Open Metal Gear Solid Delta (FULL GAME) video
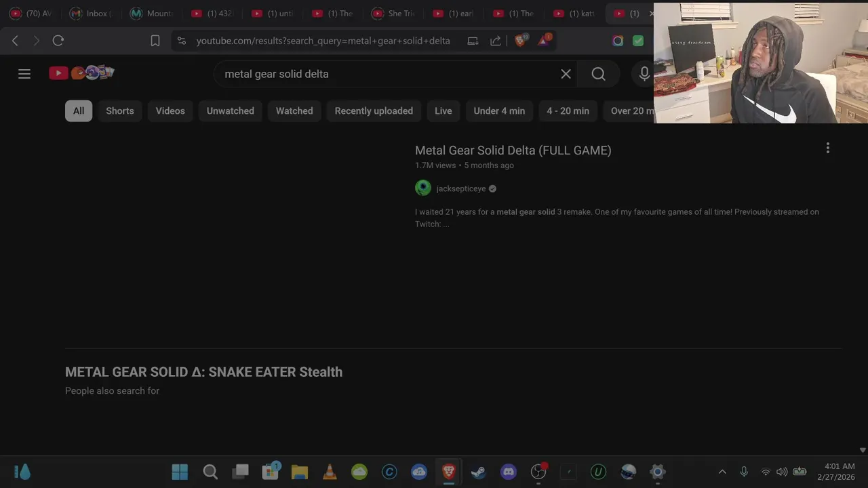 pyautogui.click(x=513, y=150)
